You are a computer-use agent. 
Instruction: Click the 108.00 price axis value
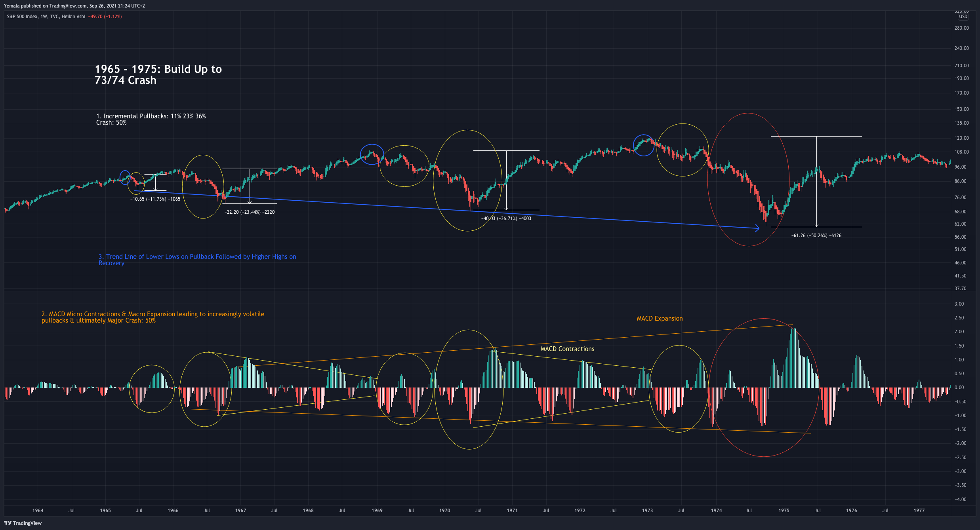click(x=961, y=152)
